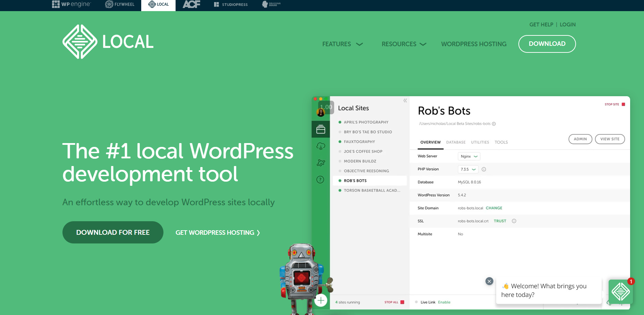Image resolution: width=644 pixels, height=315 pixels.
Task: Click the Local logo in the header
Action: [x=108, y=42]
